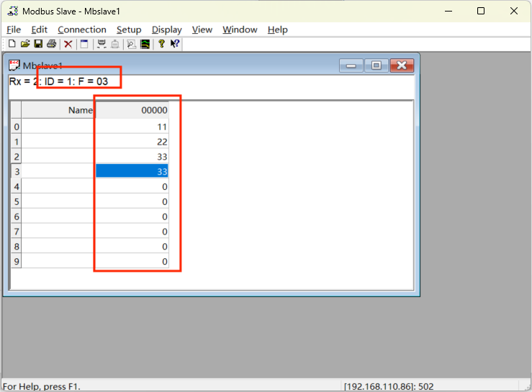Open the Setup menu
The height and width of the screenshot is (392, 532).
click(129, 29)
